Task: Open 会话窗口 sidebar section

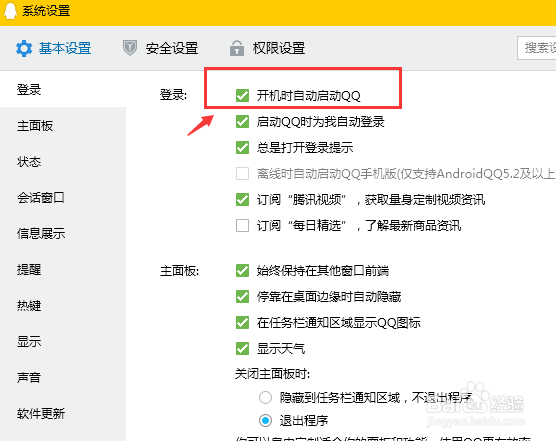Action: click(41, 197)
